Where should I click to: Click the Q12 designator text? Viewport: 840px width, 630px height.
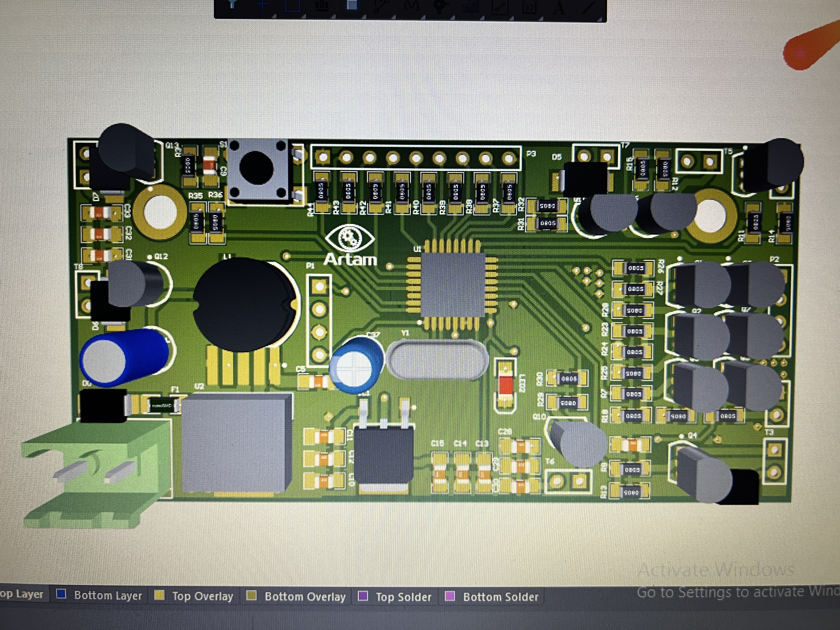coord(161,256)
